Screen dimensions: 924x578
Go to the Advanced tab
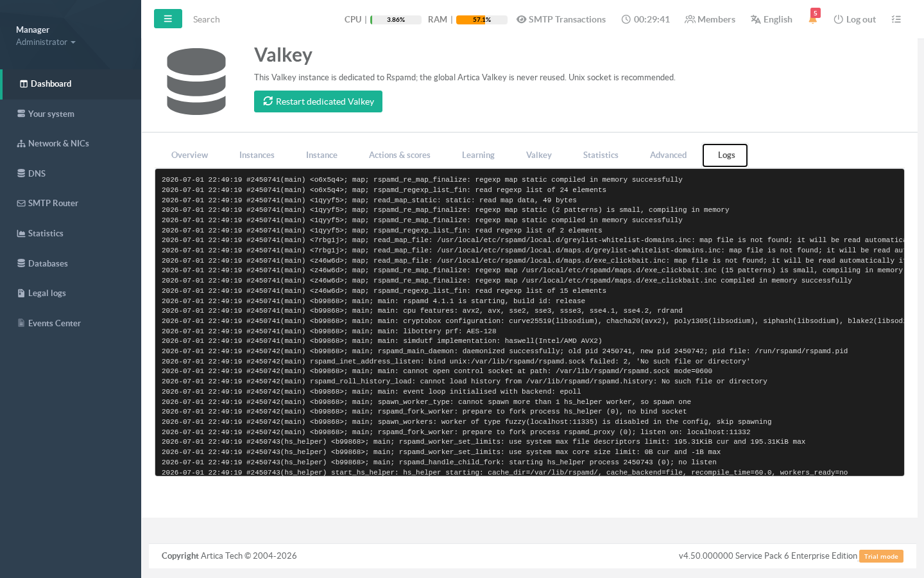pyautogui.click(x=668, y=155)
